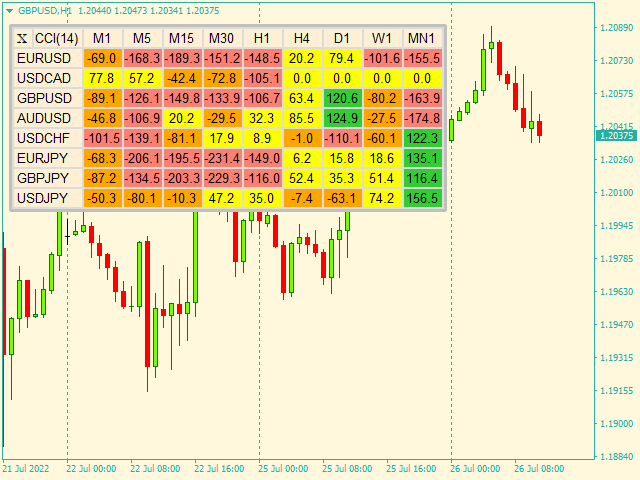Click USDCHF H4 cell showing -1.0
The width and height of the screenshot is (640, 480).
click(x=302, y=138)
